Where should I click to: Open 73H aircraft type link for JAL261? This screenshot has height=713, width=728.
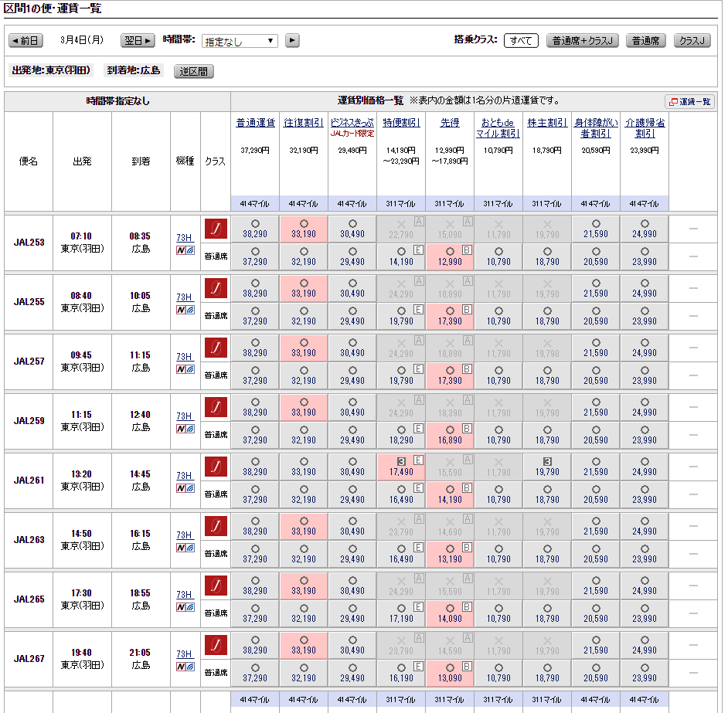click(185, 475)
